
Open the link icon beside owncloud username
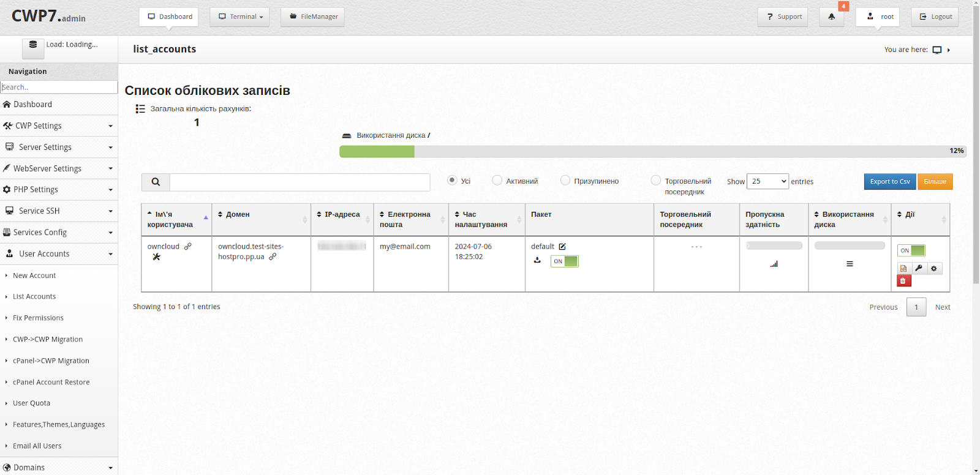[188, 247]
